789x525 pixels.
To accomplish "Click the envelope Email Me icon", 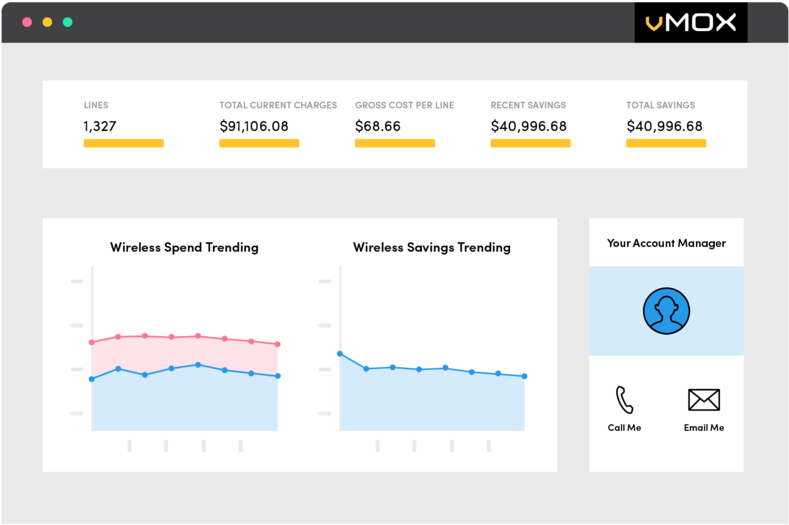I will [x=704, y=400].
